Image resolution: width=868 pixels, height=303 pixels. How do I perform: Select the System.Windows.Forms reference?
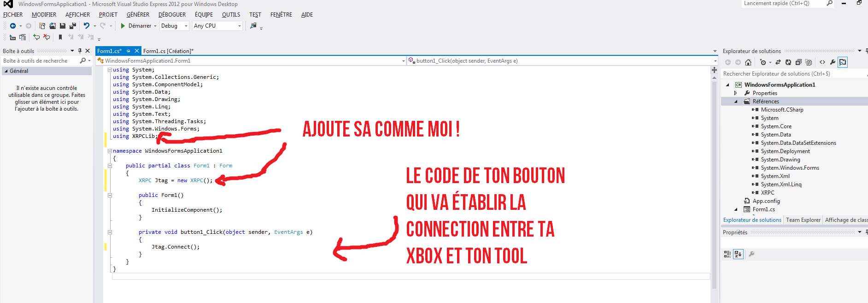(x=790, y=168)
